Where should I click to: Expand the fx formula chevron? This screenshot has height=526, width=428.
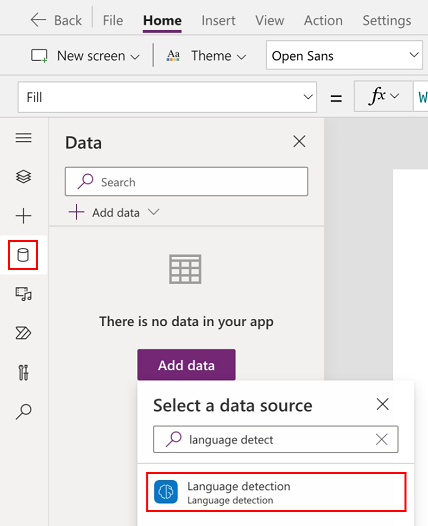(x=395, y=96)
